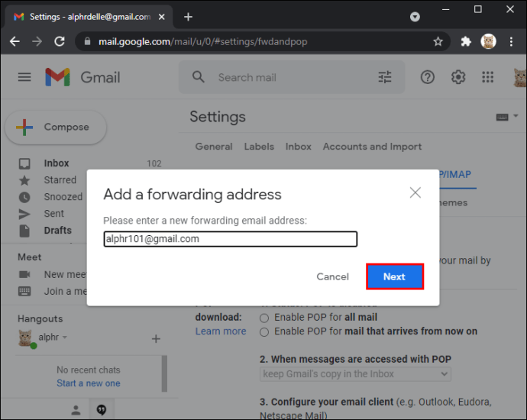Click the browser address bar URL

pyautogui.click(x=202, y=42)
